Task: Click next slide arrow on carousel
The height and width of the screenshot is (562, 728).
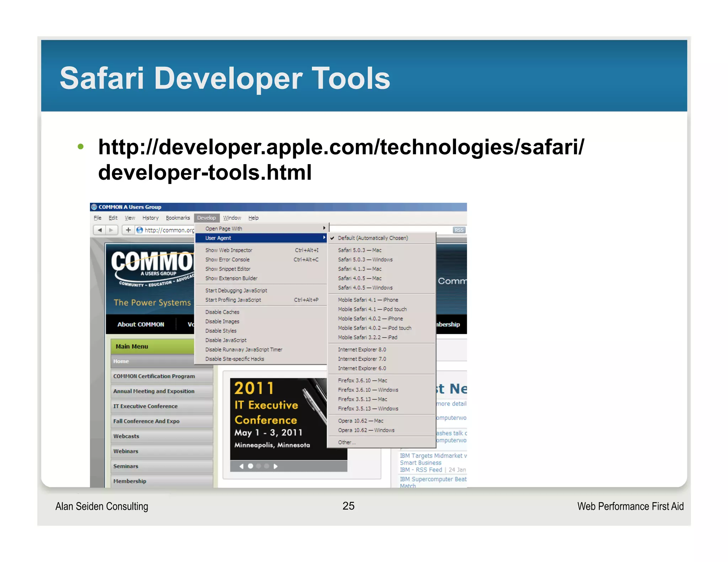Action: point(275,466)
